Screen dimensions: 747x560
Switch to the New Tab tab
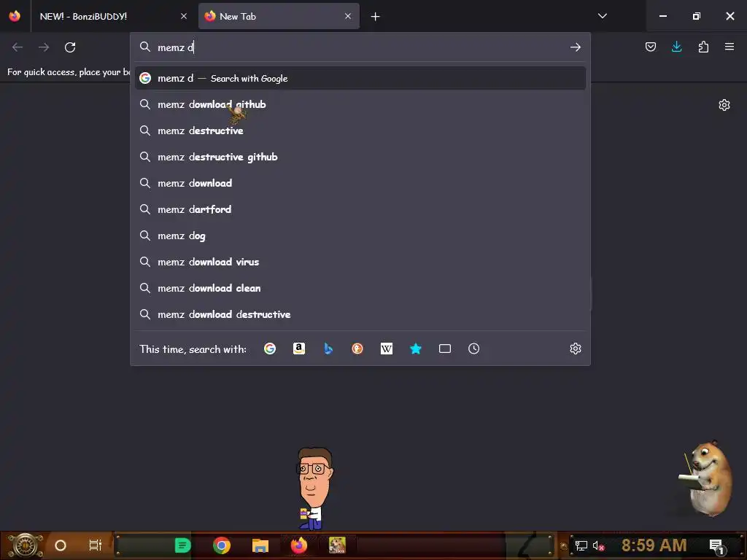(279, 16)
